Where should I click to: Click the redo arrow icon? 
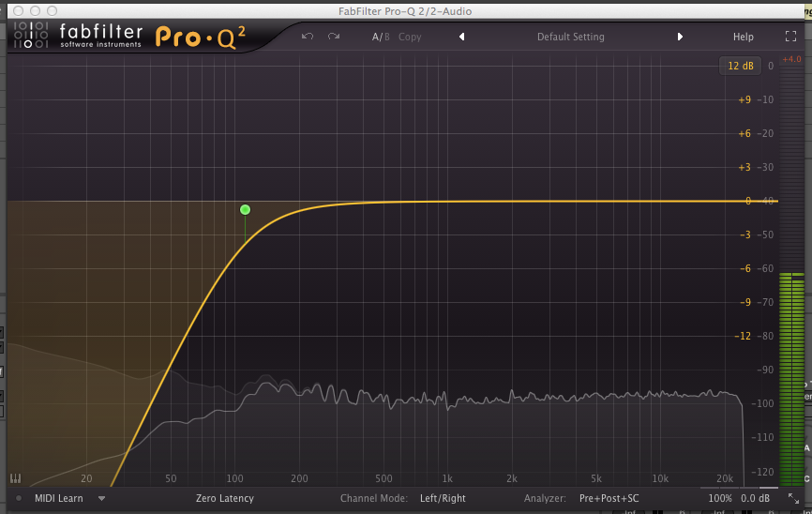point(334,37)
